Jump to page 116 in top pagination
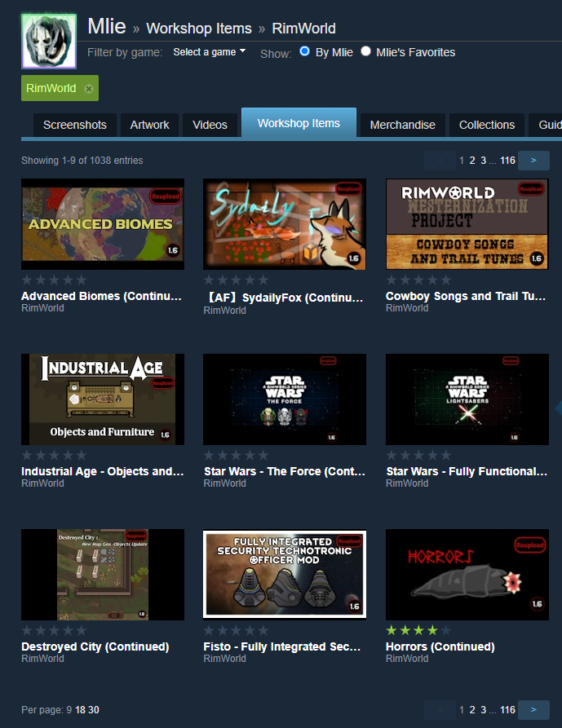This screenshot has width=562, height=728. [x=507, y=160]
